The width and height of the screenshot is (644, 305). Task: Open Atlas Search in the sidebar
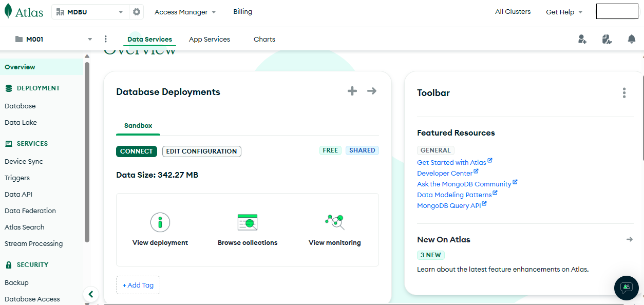24,227
